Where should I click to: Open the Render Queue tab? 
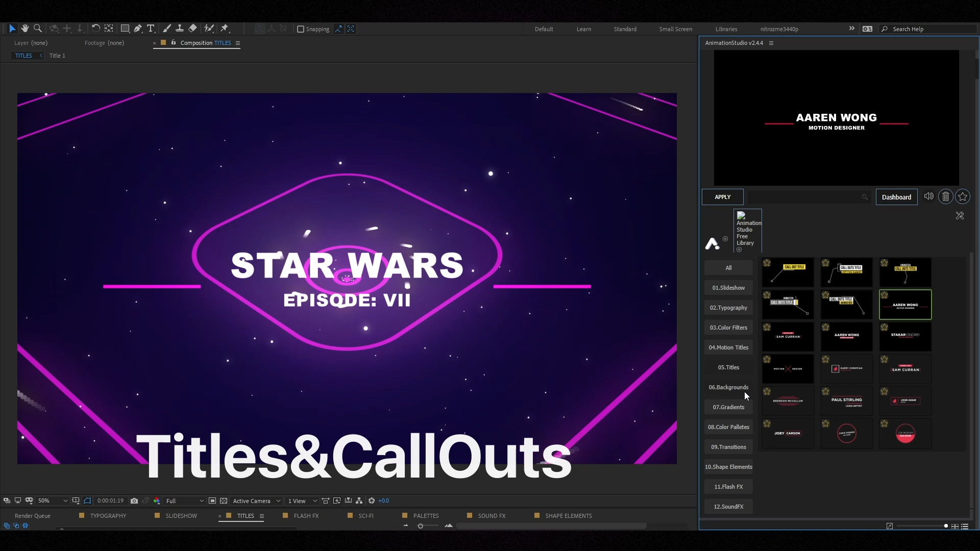[33, 516]
